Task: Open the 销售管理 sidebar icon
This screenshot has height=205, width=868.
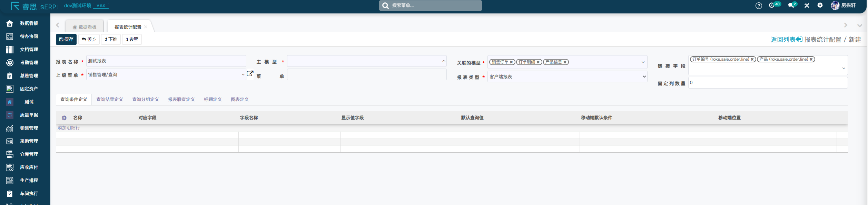Action: (x=10, y=128)
